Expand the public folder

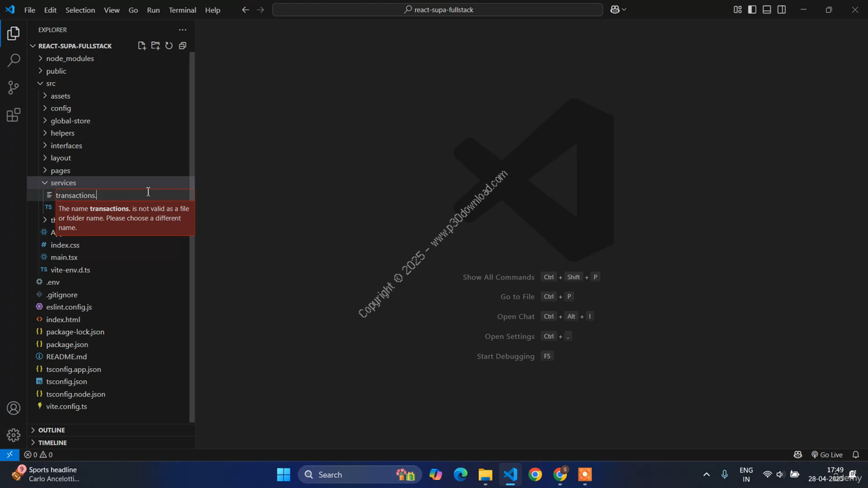point(56,71)
